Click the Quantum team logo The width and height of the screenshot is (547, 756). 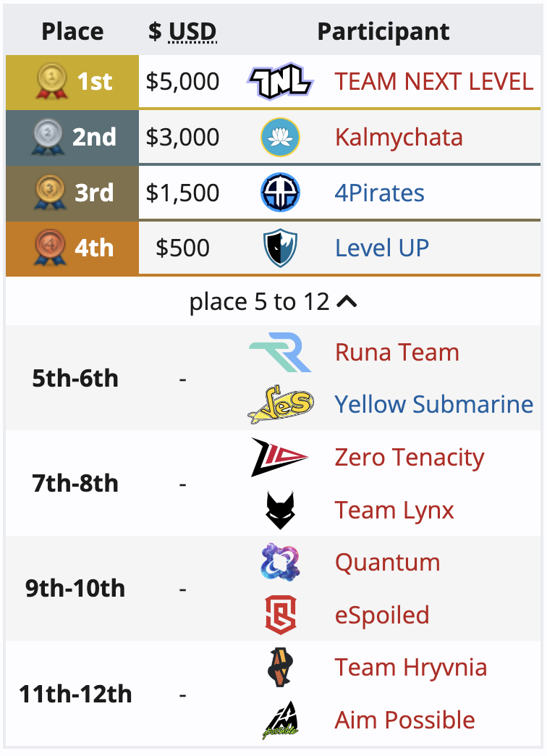(280, 562)
